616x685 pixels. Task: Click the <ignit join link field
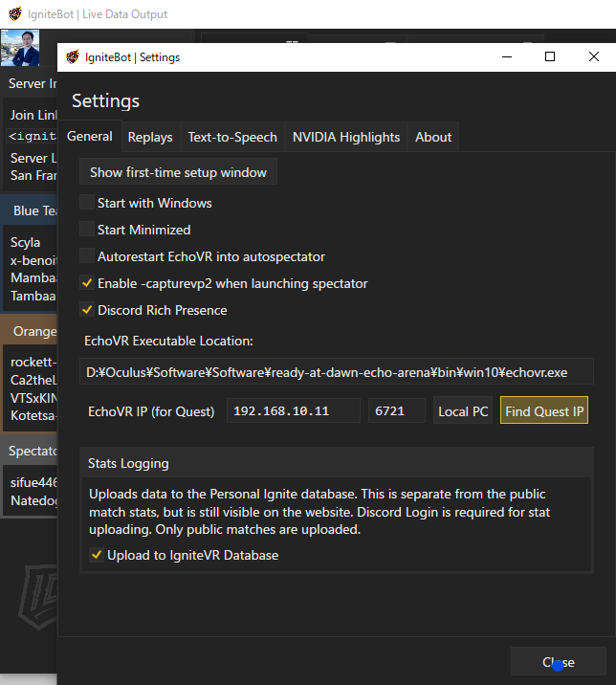click(x=32, y=136)
